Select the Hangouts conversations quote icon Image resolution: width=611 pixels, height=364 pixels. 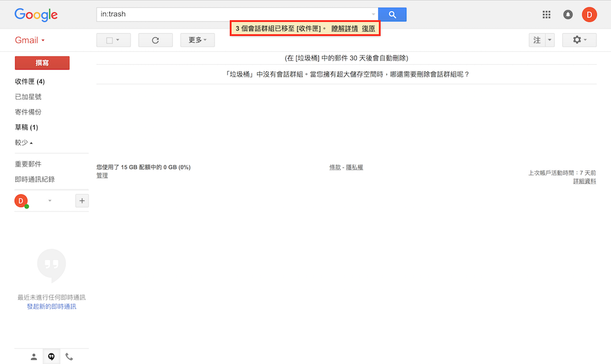tap(51, 357)
